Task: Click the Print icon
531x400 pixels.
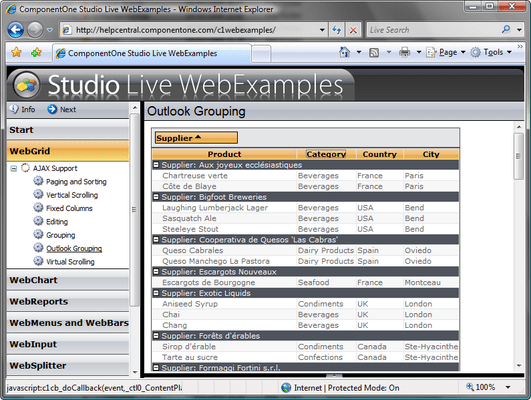Action: [404, 52]
